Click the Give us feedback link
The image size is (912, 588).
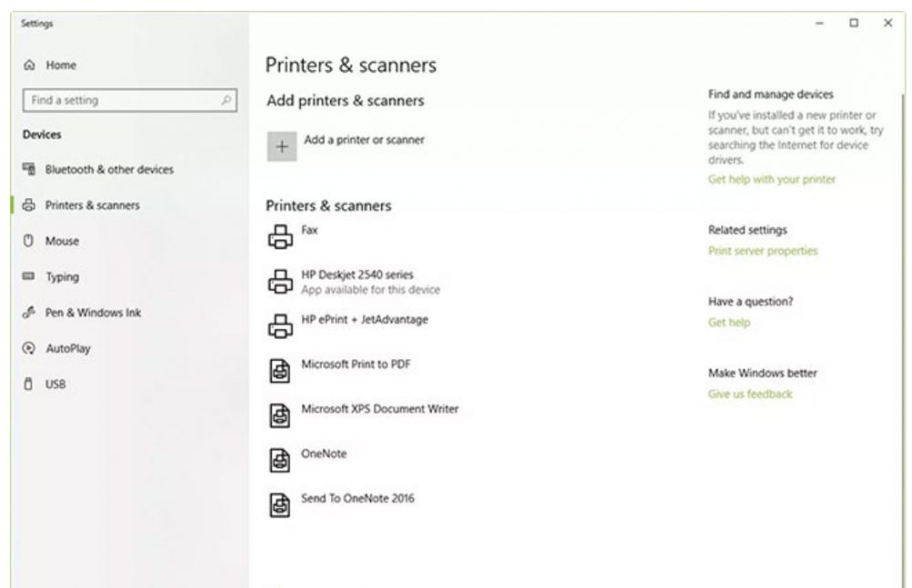pyautogui.click(x=751, y=393)
